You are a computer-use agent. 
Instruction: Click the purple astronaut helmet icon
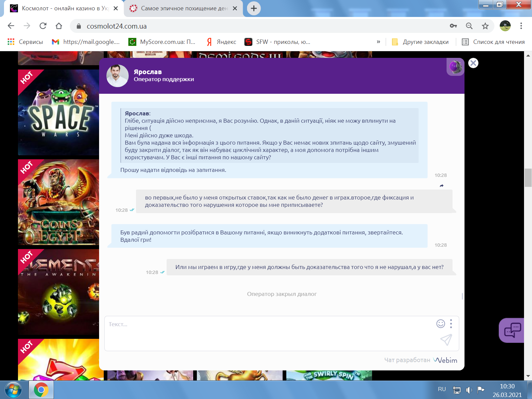click(455, 67)
